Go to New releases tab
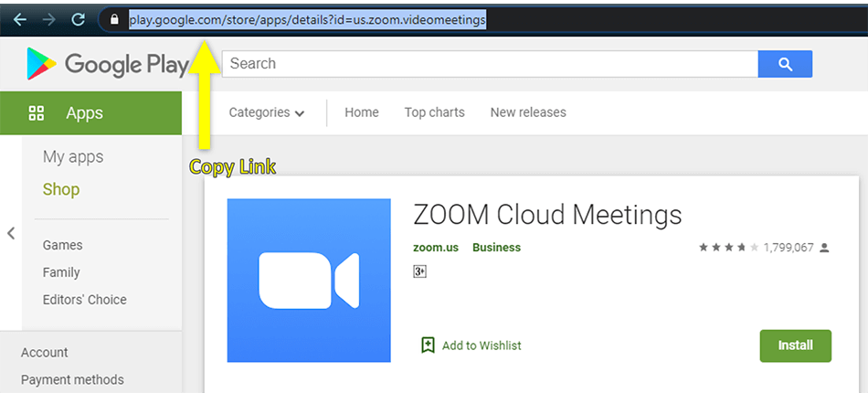 pos(528,112)
